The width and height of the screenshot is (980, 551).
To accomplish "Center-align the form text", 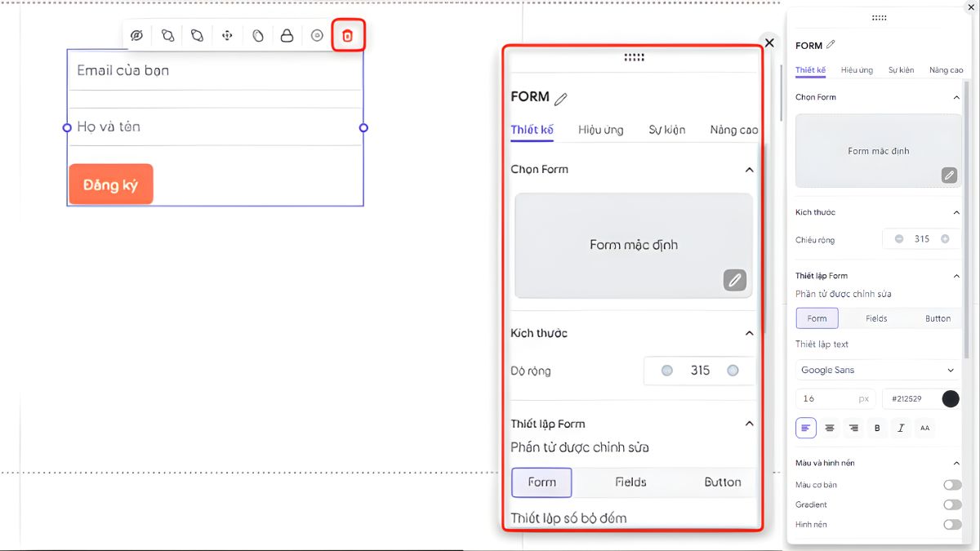I will (x=830, y=428).
